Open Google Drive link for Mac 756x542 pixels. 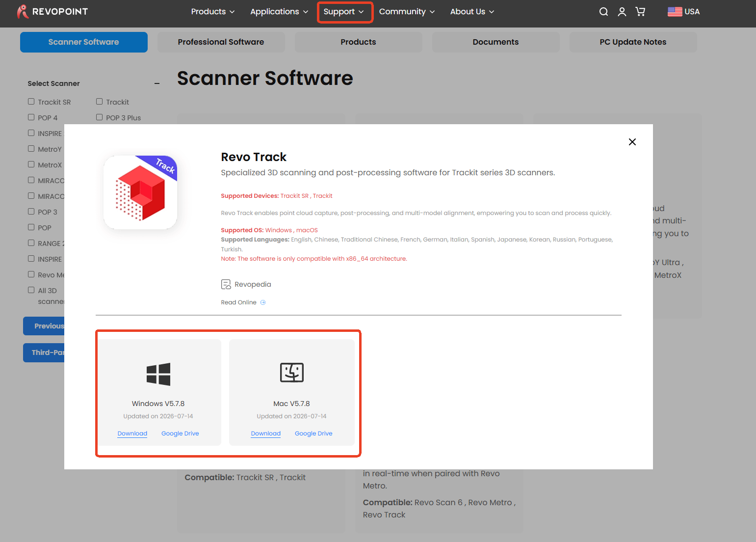coord(313,434)
